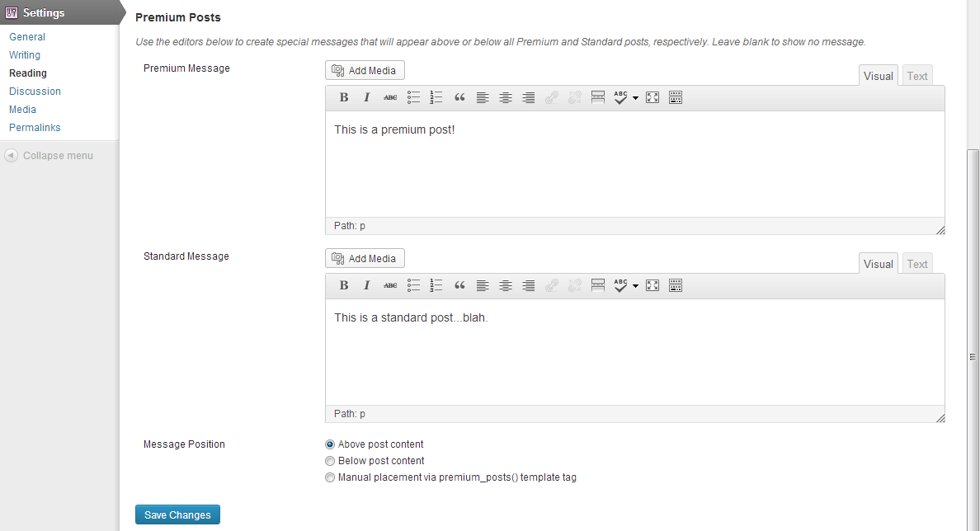
Task: Add Media to Premium Message
Action: [x=365, y=70]
